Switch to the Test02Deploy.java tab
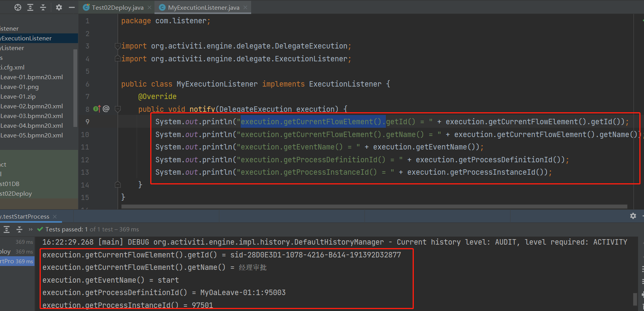 [117, 7]
